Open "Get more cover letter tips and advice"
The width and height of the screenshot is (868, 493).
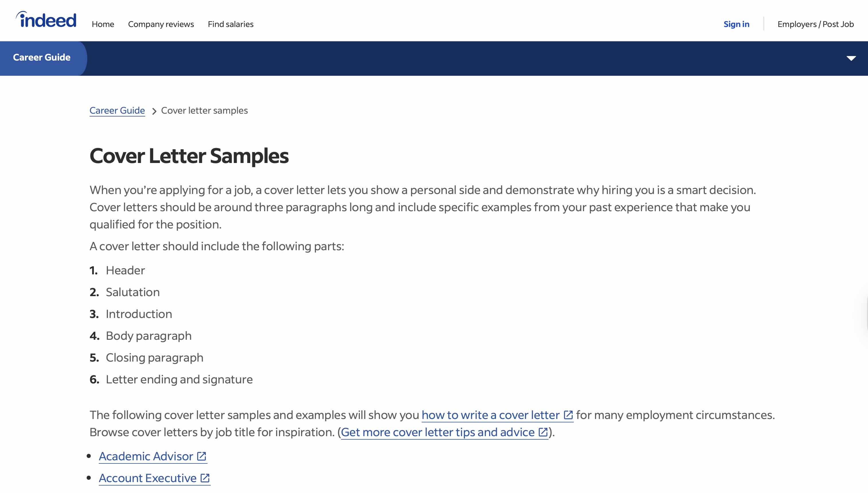point(437,432)
